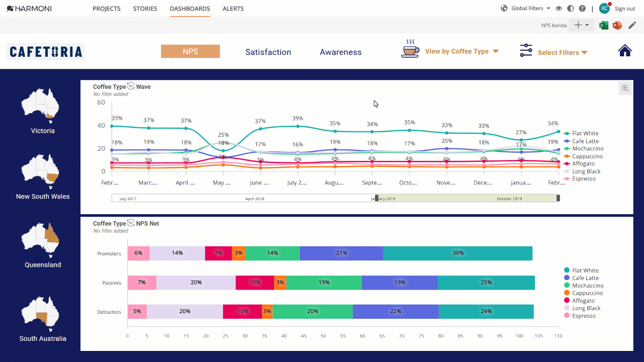The image size is (644, 362).
Task: Click the plus add dropdown button
Action: (x=582, y=25)
